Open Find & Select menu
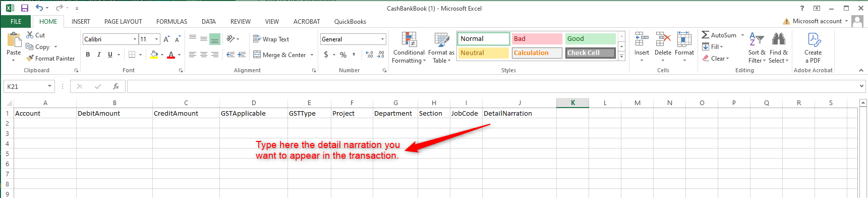The width and height of the screenshot is (868, 198). click(779, 47)
